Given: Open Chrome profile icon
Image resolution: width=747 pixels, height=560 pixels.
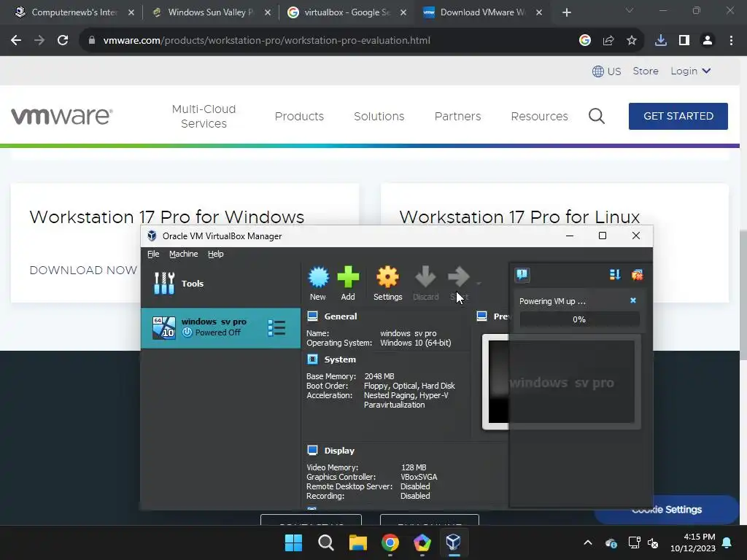Looking at the screenshot, I should pos(708,41).
